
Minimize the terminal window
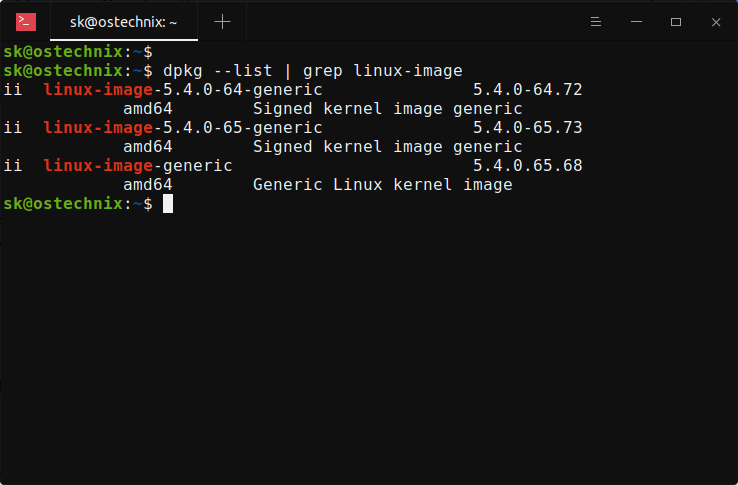[636, 22]
